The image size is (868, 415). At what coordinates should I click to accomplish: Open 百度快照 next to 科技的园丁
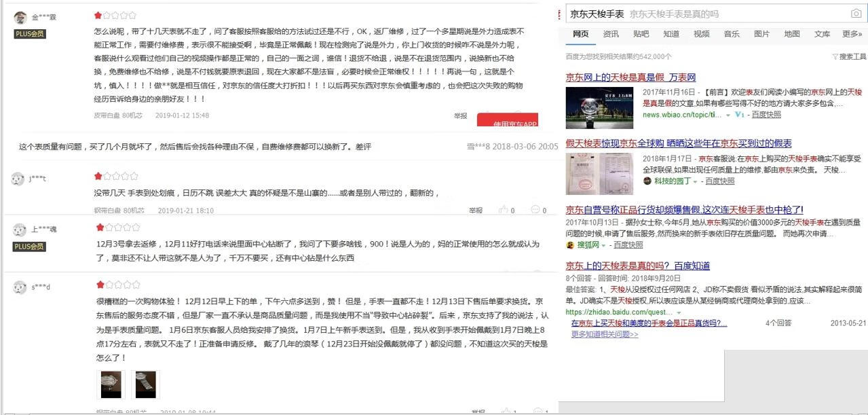click(720, 181)
